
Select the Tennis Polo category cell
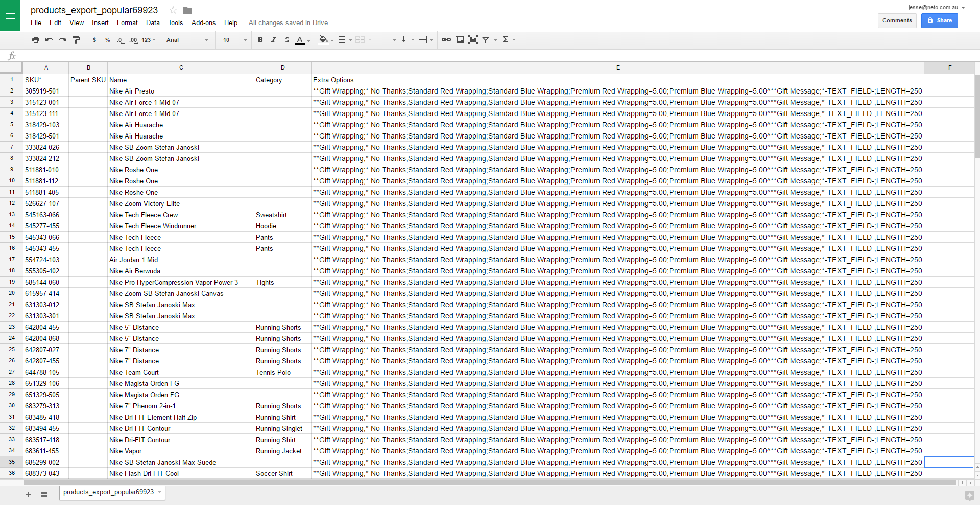point(282,372)
